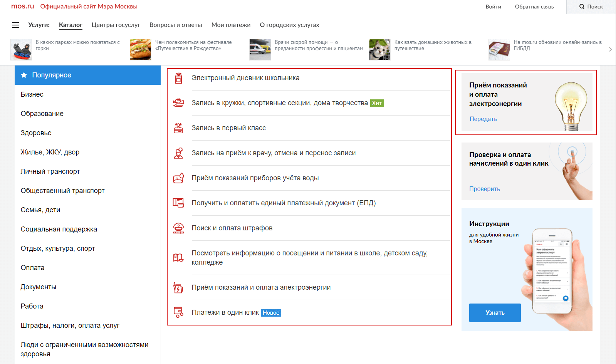Click the water meter readings icon
616x364 pixels.
click(x=178, y=178)
